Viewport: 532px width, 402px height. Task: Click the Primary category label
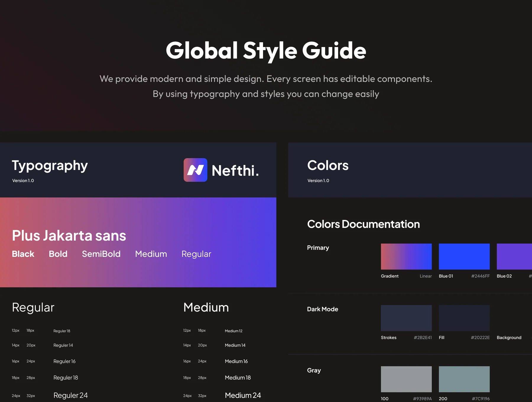tap(318, 248)
